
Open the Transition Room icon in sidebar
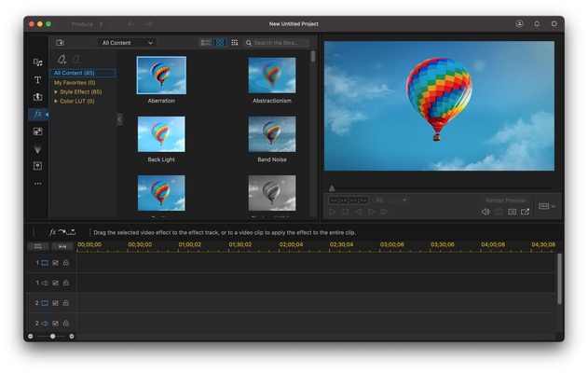[37, 97]
